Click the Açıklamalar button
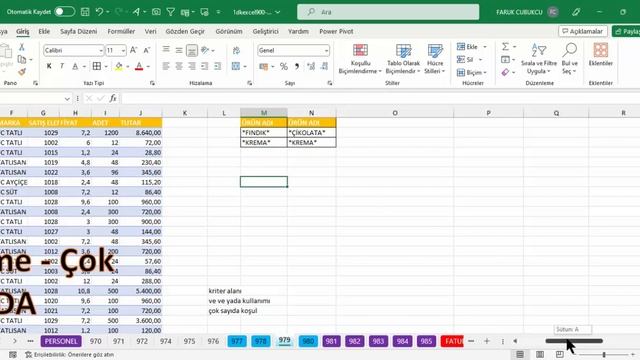The image size is (640, 360). pyautogui.click(x=583, y=31)
